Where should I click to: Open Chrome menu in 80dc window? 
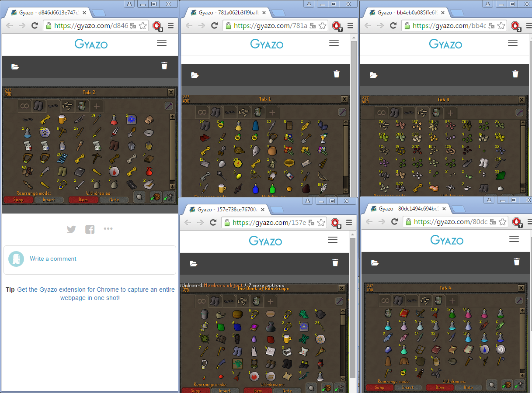pos(529,222)
